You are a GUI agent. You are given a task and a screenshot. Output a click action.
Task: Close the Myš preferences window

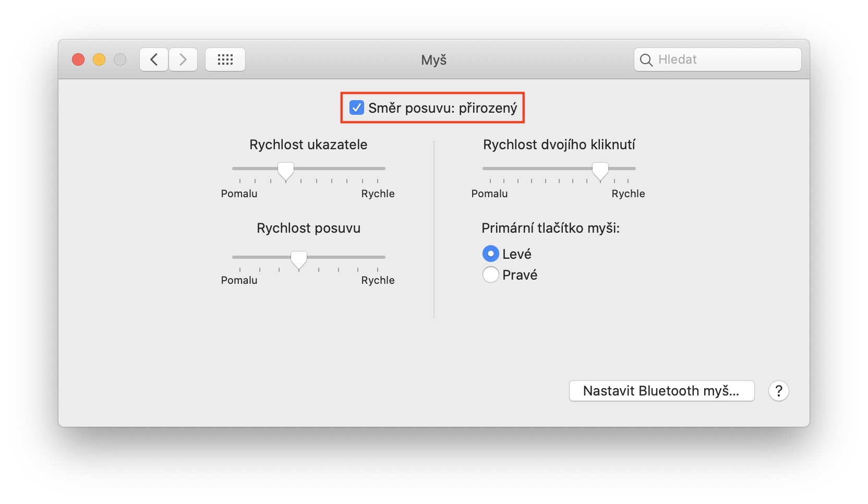(x=78, y=59)
